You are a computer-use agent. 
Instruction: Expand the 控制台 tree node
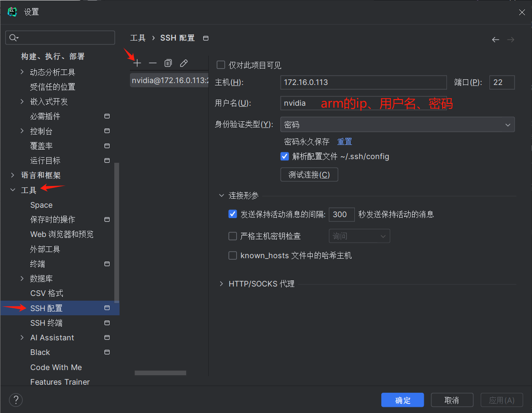pos(22,131)
